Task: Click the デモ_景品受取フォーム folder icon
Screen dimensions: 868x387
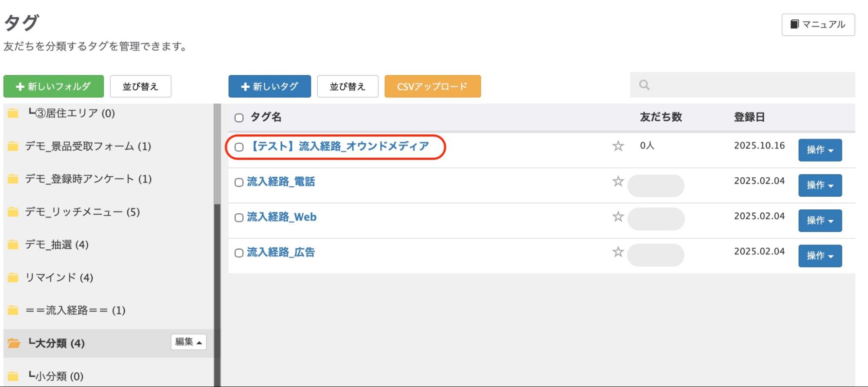Action: click(13, 146)
